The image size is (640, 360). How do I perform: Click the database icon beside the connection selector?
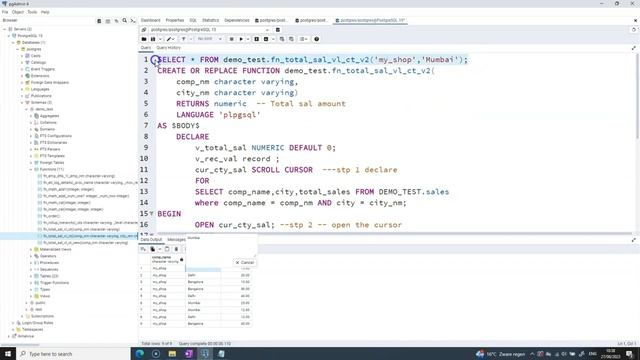(x=278, y=30)
